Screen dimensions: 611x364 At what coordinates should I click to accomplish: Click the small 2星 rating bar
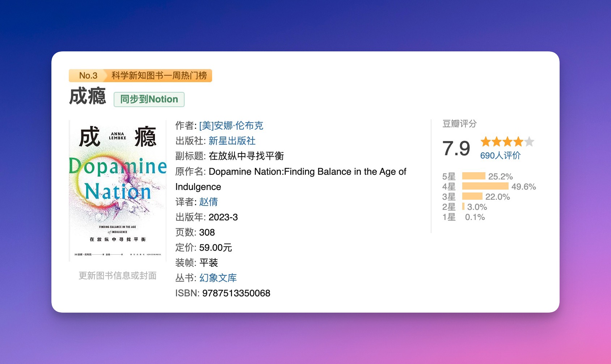coord(464,207)
